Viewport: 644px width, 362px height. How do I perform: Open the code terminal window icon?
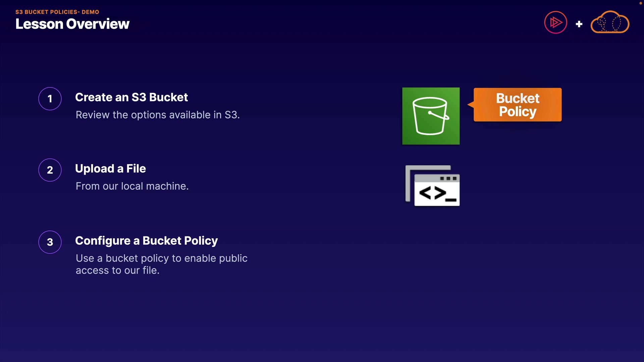(433, 186)
